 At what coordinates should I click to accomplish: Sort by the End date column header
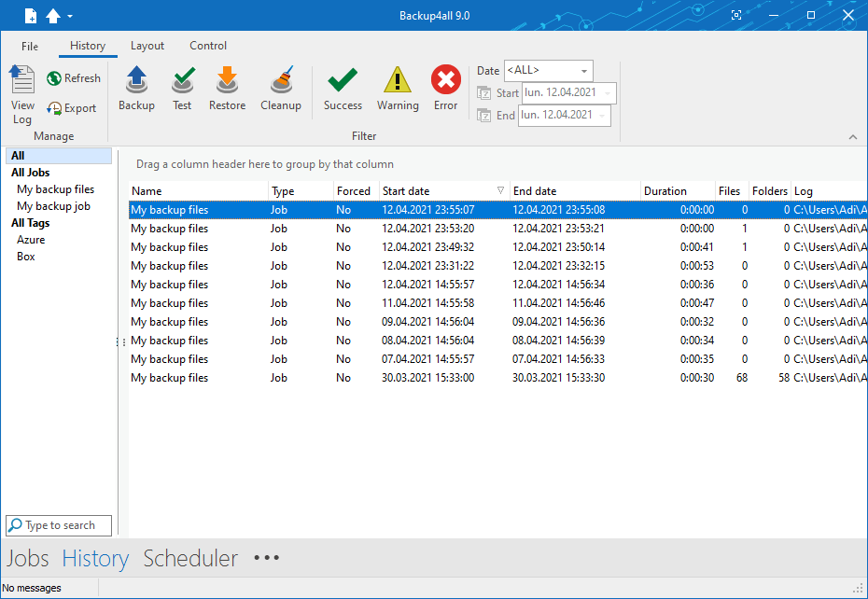[575, 191]
